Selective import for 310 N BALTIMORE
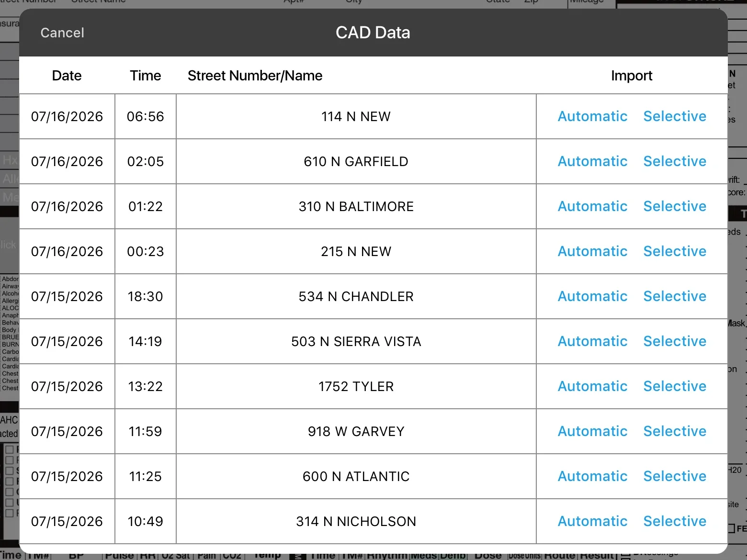747x560 pixels. tap(675, 206)
